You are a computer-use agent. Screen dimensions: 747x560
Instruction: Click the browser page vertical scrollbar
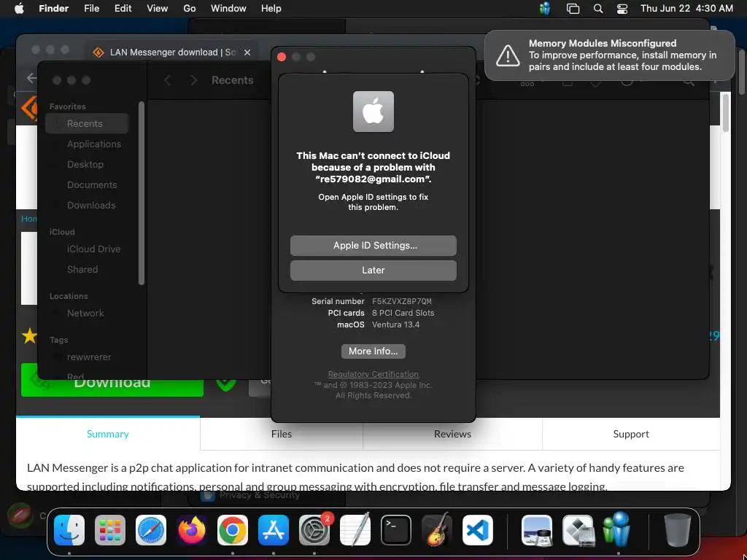point(726,113)
